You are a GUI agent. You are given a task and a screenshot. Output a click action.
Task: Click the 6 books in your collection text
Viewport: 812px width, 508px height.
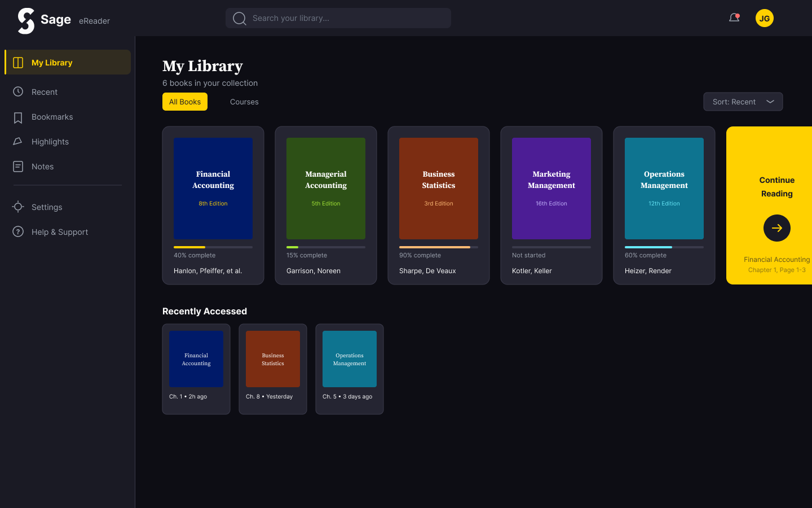(210, 83)
